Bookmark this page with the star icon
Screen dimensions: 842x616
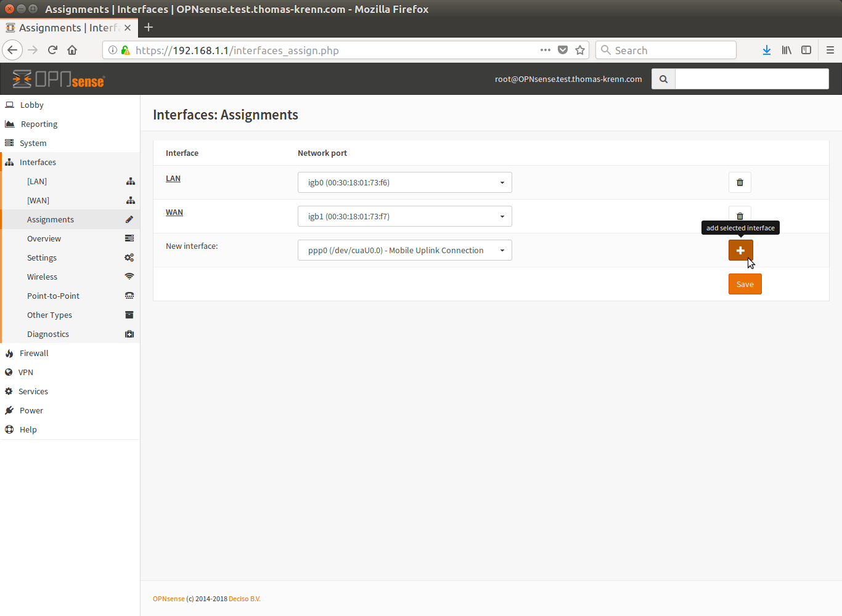pyautogui.click(x=579, y=51)
